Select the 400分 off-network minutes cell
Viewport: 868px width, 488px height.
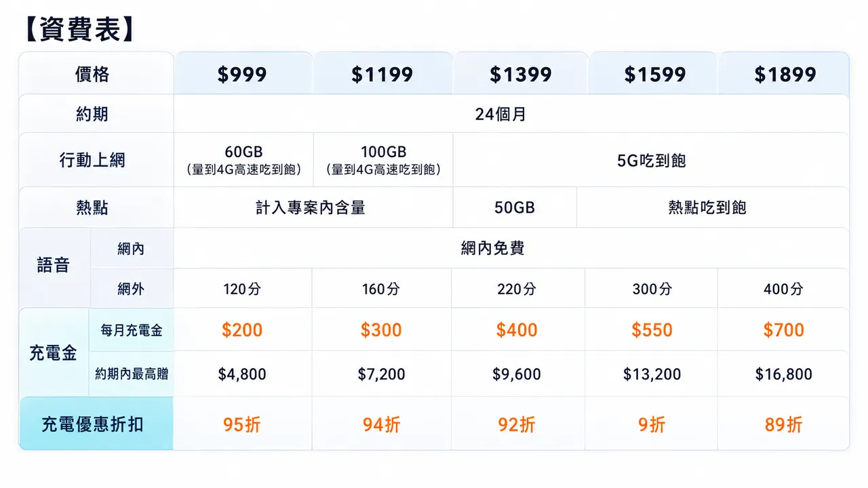[x=783, y=289]
